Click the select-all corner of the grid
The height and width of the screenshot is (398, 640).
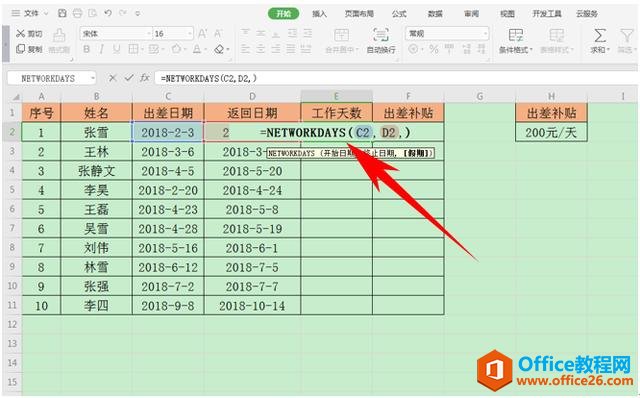coord(16,97)
